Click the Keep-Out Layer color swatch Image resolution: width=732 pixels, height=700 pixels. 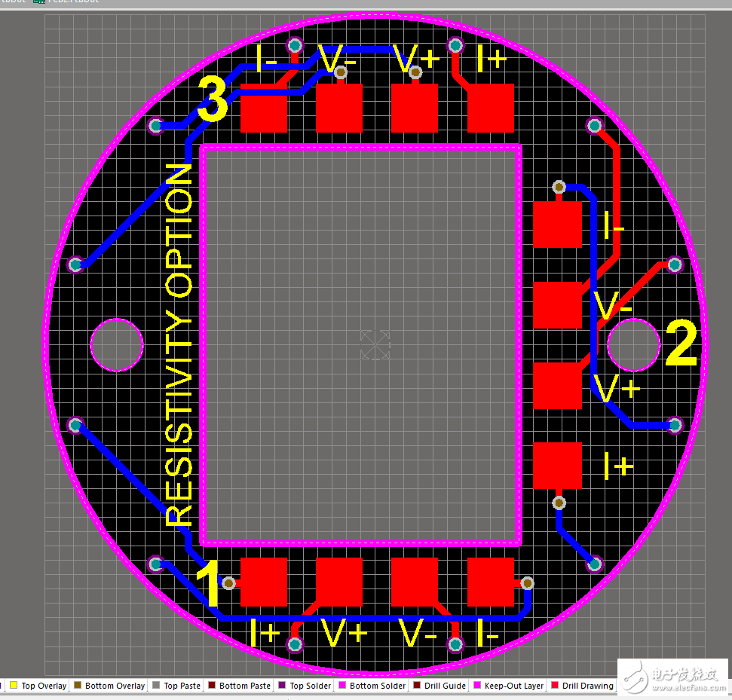tap(477, 685)
